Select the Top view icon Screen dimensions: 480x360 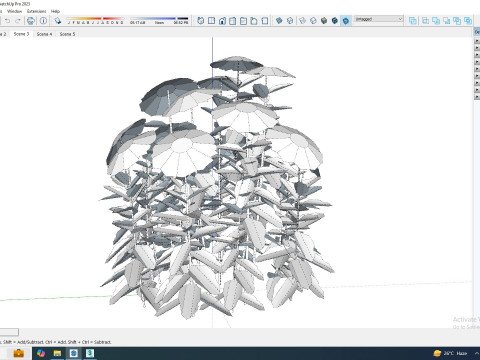[211, 21]
